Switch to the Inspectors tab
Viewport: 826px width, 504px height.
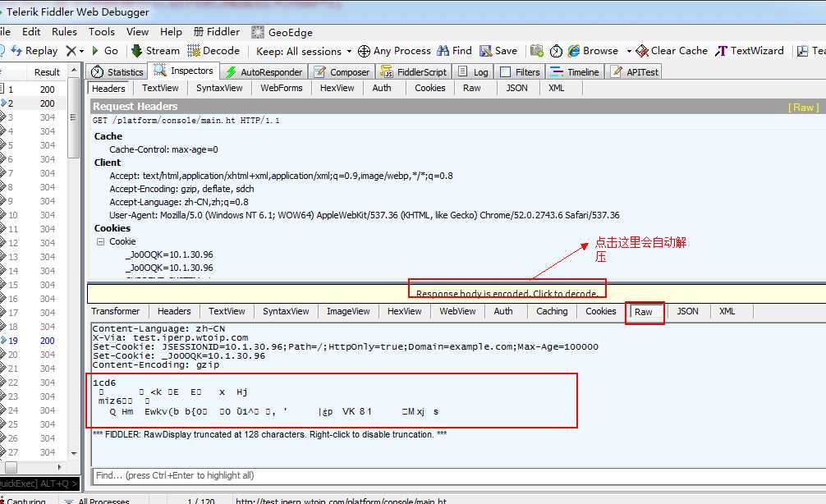(x=183, y=71)
